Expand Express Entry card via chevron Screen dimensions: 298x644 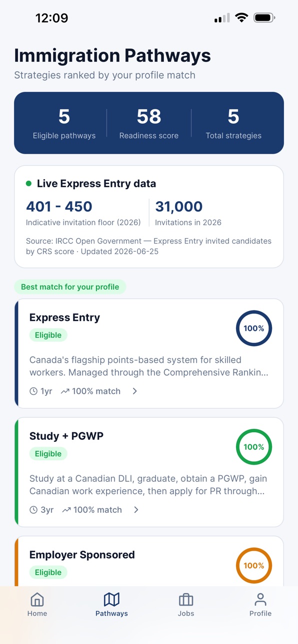pyautogui.click(x=135, y=391)
